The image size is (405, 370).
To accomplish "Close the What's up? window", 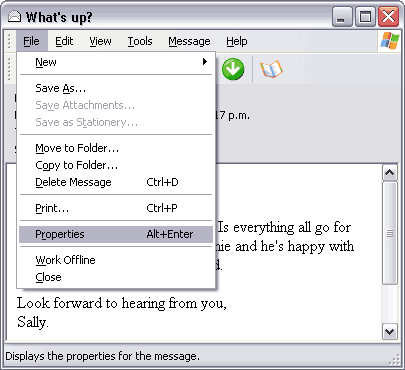I will pyautogui.click(x=388, y=17).
